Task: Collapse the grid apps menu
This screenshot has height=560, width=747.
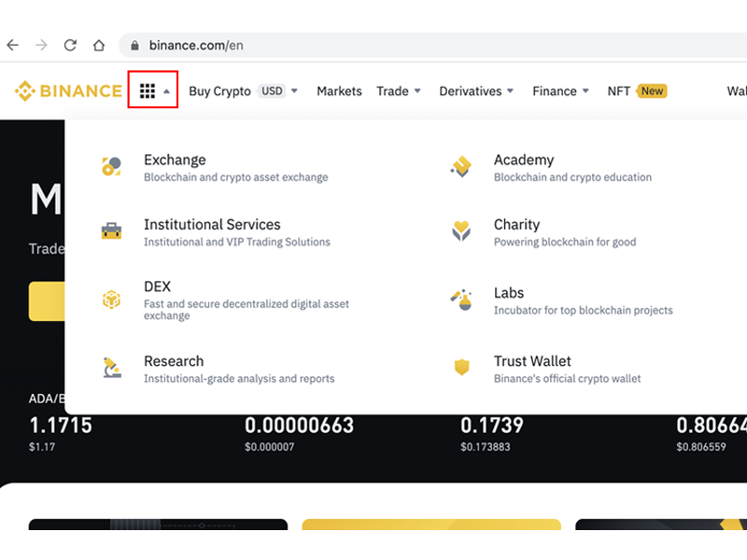Action: click(153, 90)
